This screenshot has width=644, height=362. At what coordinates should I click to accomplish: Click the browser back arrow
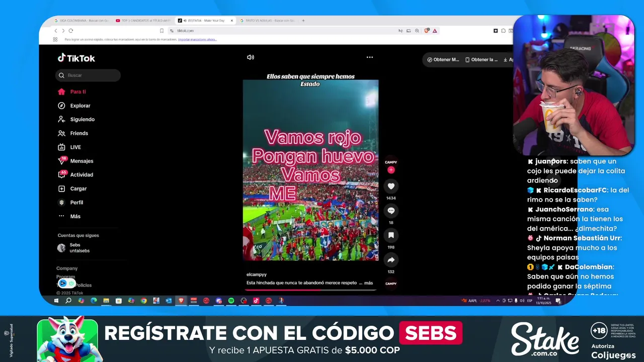coord(56,31)
